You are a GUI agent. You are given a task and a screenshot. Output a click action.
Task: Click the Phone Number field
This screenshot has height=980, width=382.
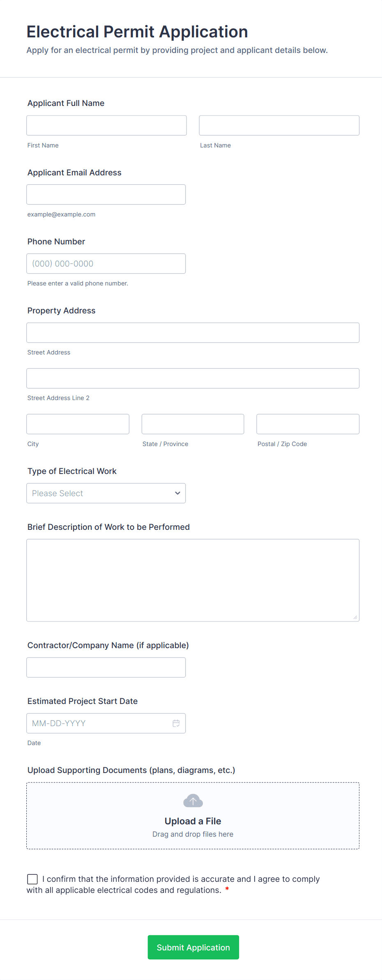click(106, 263)
